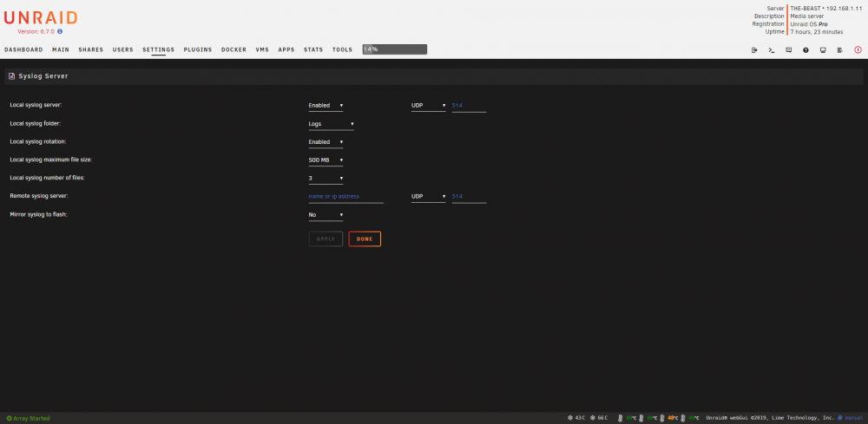The height and width of the screenshot is (424, 868).
Task: Click the Version: 6.7.0 text
Action: click(36, 32)
